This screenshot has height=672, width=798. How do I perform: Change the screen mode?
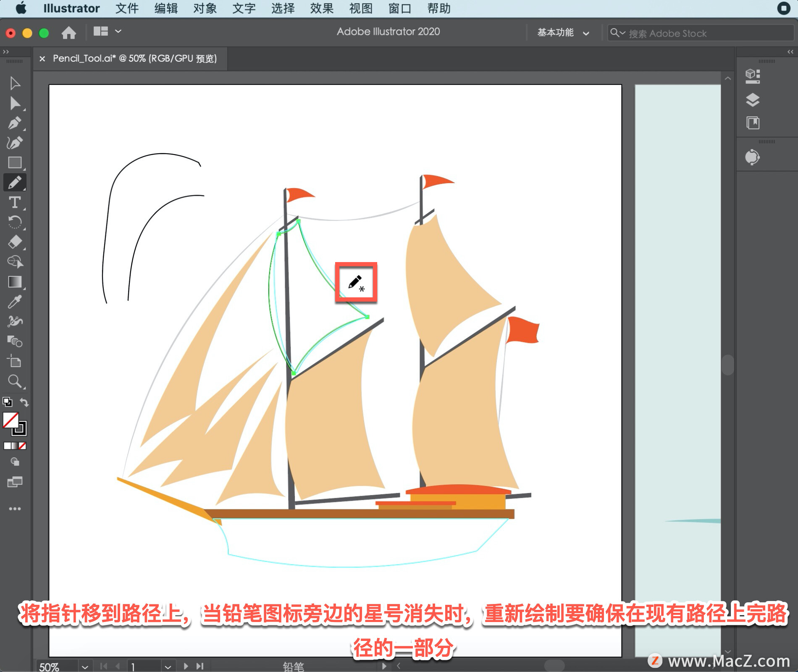[15, 482]
